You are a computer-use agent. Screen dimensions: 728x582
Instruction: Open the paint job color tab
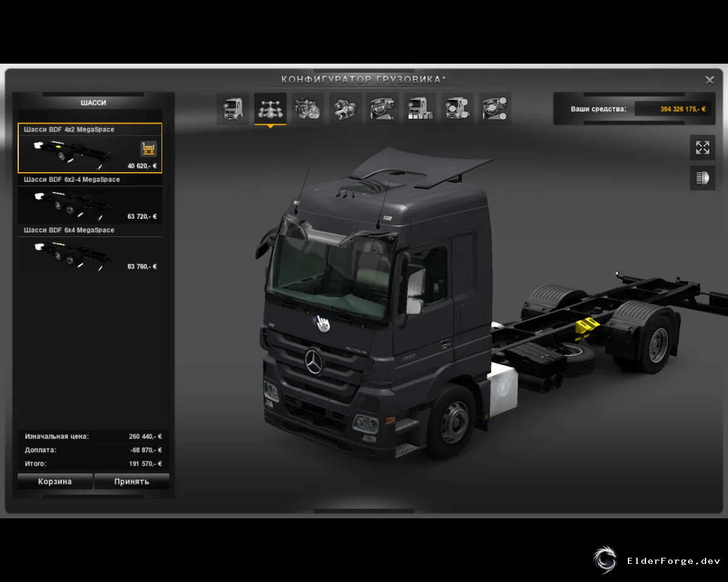tap(420, 109)
